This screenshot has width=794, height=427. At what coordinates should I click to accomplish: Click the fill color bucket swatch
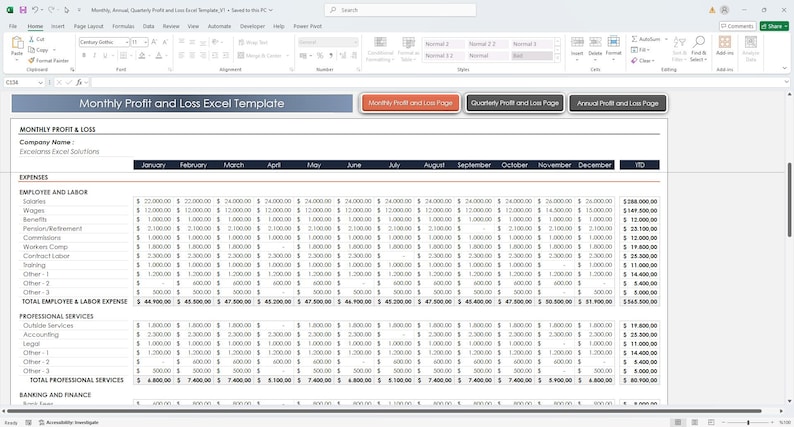(x=142, y=56)
